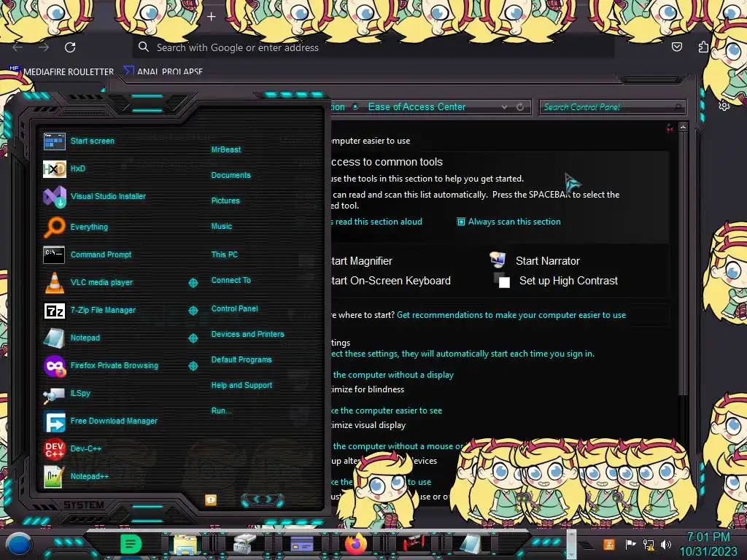
Task: Click the Start orb button
Action: [18, 544]
